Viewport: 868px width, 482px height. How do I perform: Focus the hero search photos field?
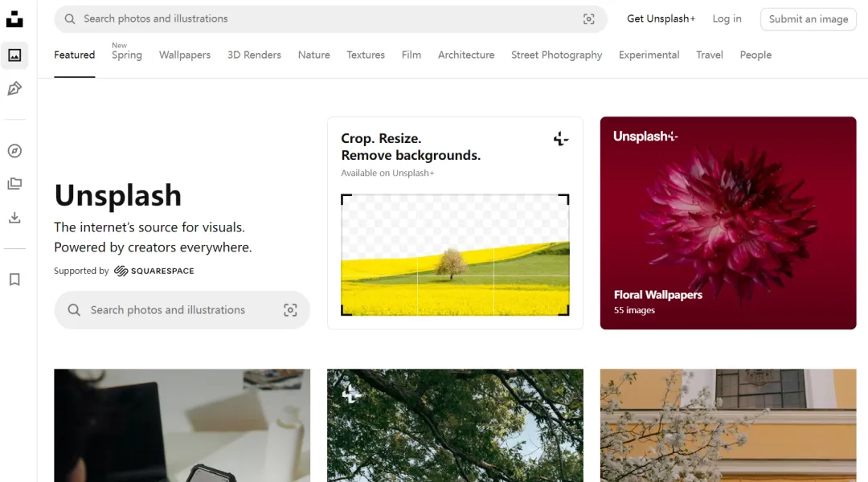coord(182,310)
